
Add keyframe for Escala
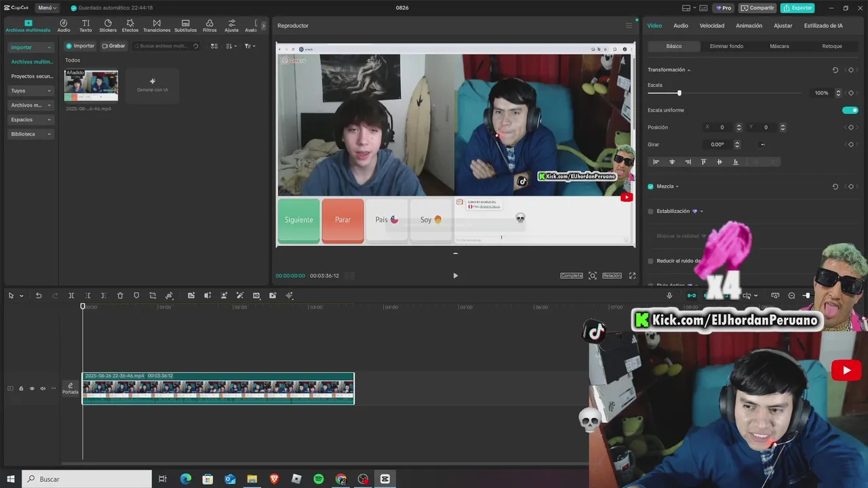(x=851, y=93)
